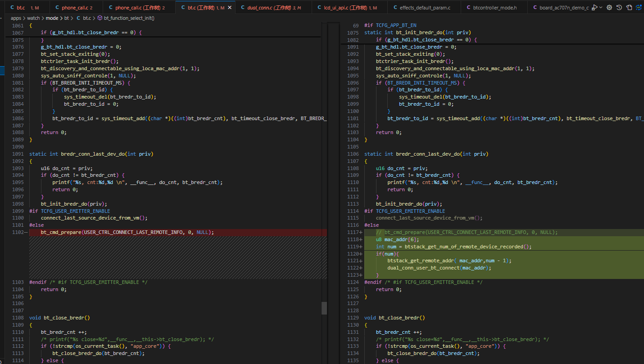644x364 pixels.
Task: Select the bt folder breadcrumb segment
Action: click(x=67, y=18)
